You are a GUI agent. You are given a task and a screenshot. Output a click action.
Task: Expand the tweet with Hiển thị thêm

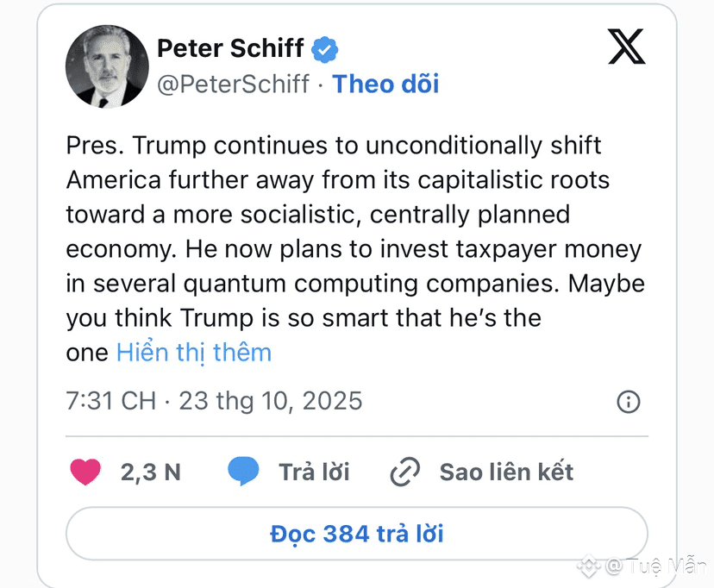pyautogui.click(x=194, y=353)
